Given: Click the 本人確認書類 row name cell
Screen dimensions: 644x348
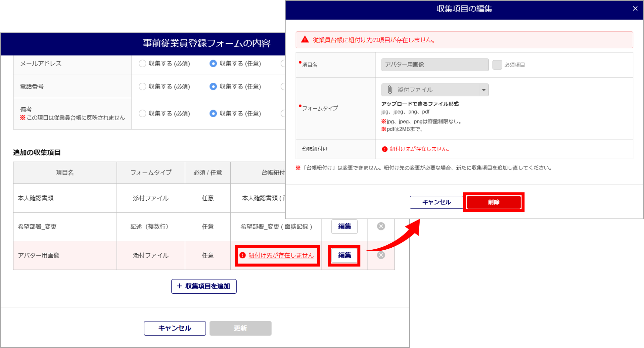Looking at the screenshot, I should [x=65, y=198].
